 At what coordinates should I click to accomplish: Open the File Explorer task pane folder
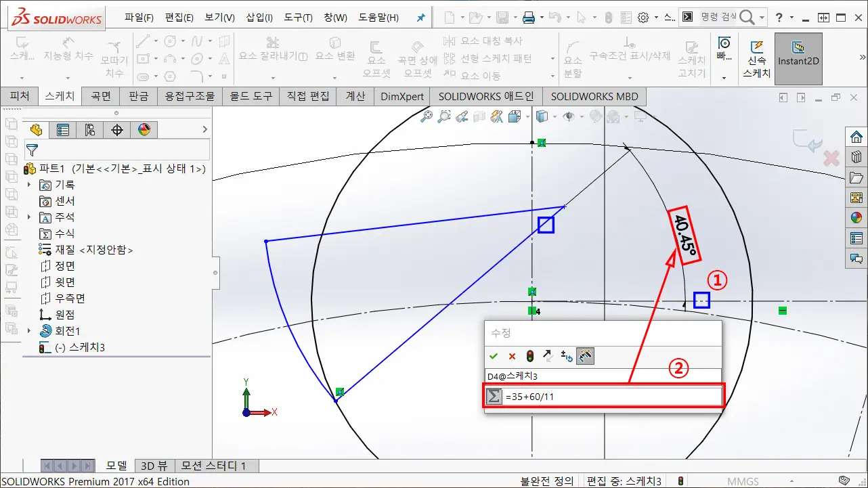856,177
